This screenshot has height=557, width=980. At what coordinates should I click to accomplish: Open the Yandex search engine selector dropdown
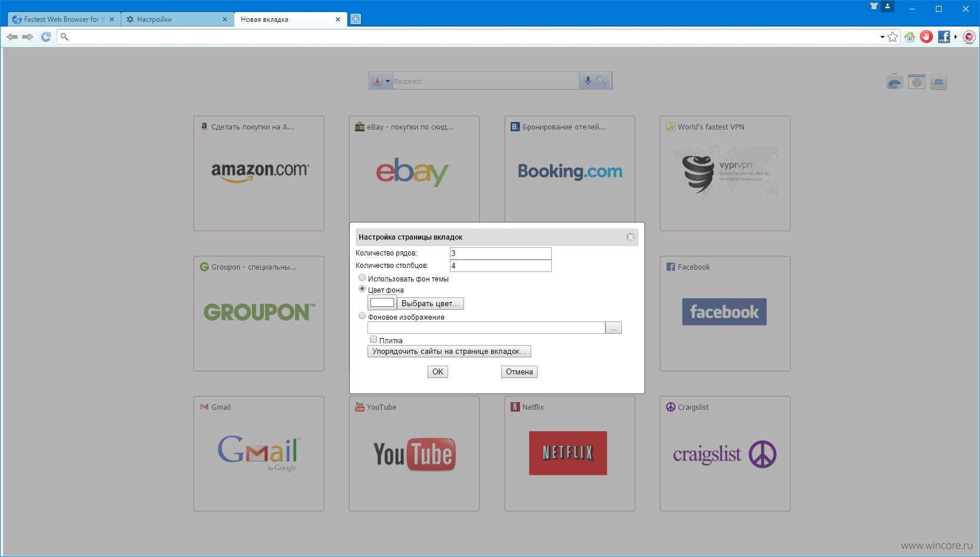(381, 81)
